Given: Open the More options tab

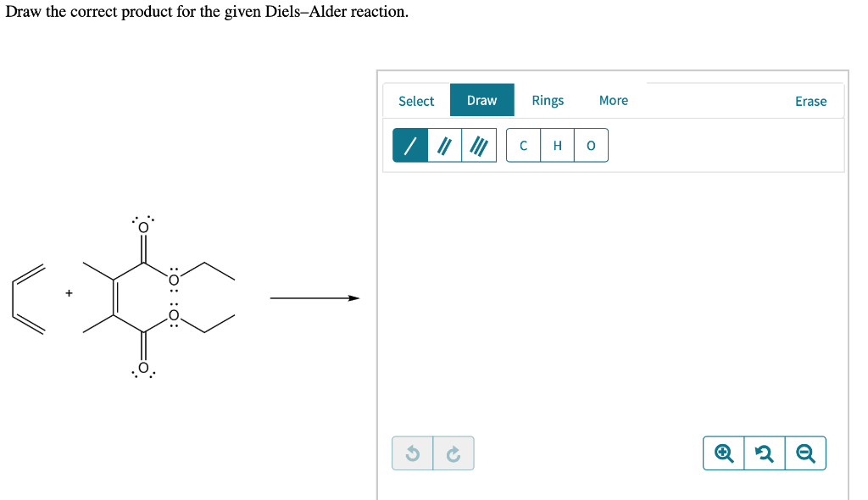Looking at the screenshot, I should [613, 100].
